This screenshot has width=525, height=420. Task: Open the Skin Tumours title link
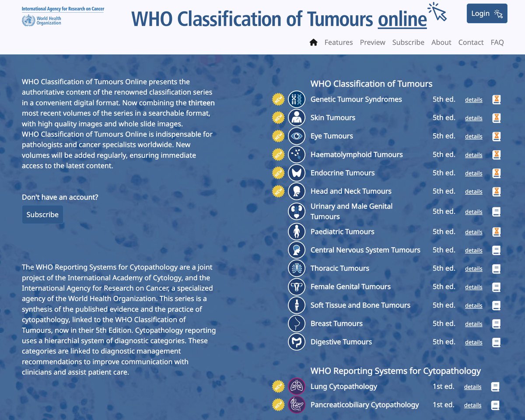[332, 118]
